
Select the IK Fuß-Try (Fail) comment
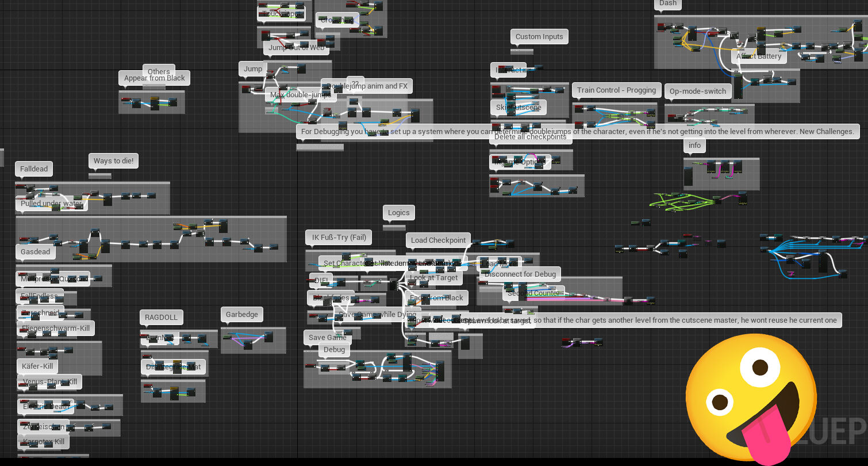click(339, 238)
